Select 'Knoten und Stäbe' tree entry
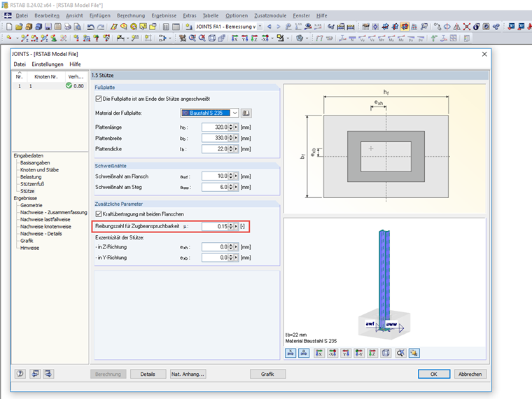The width and height of the screenshot is (532, 399). click(39, 170)
